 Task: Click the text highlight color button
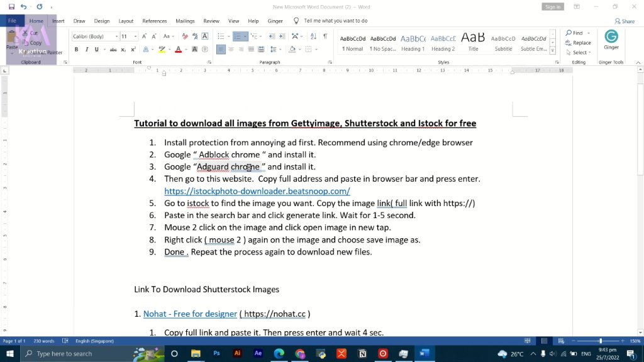click(162, 50)
